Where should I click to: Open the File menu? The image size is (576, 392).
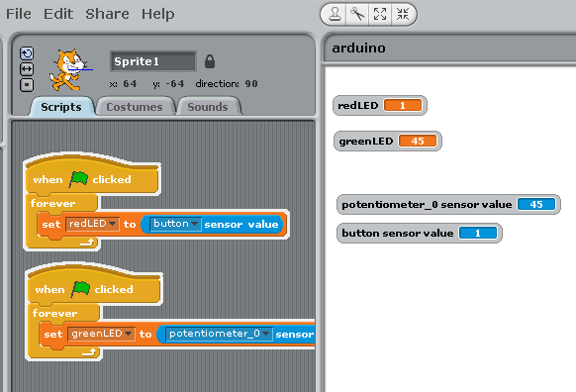pyautogui.click(x=19, y=14)
